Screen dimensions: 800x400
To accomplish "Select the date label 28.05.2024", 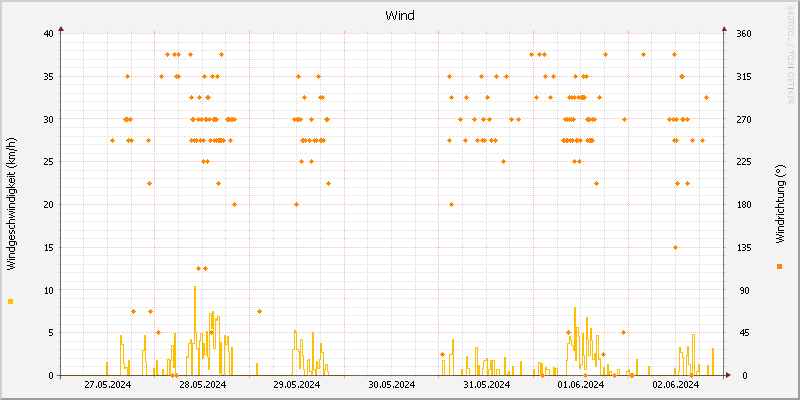I will 203,385.
